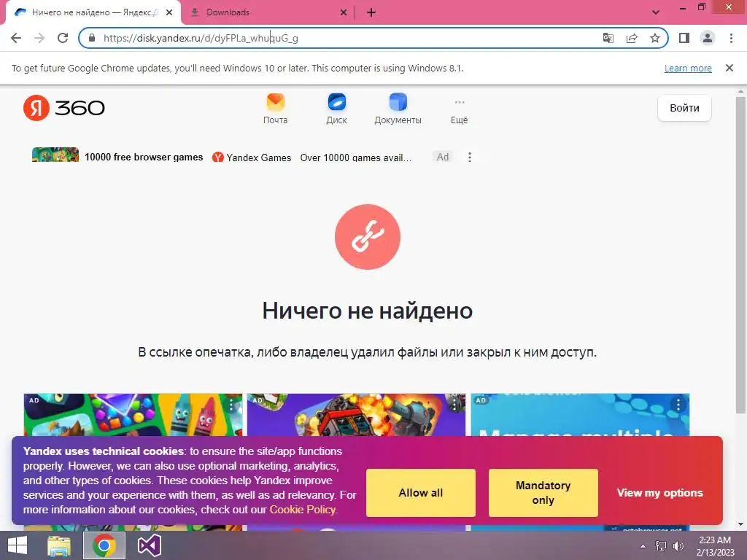Open the tank battle game ad thumbnail

coord(356,414)
